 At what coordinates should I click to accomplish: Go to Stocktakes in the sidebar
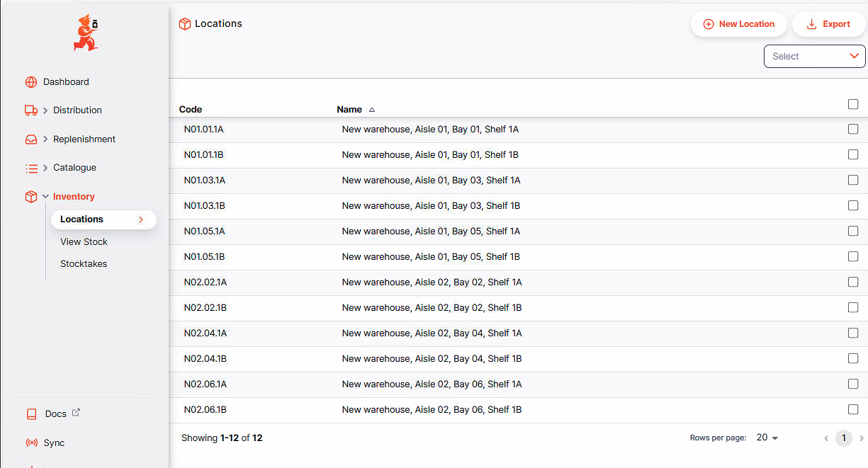[x=84, y=264]
